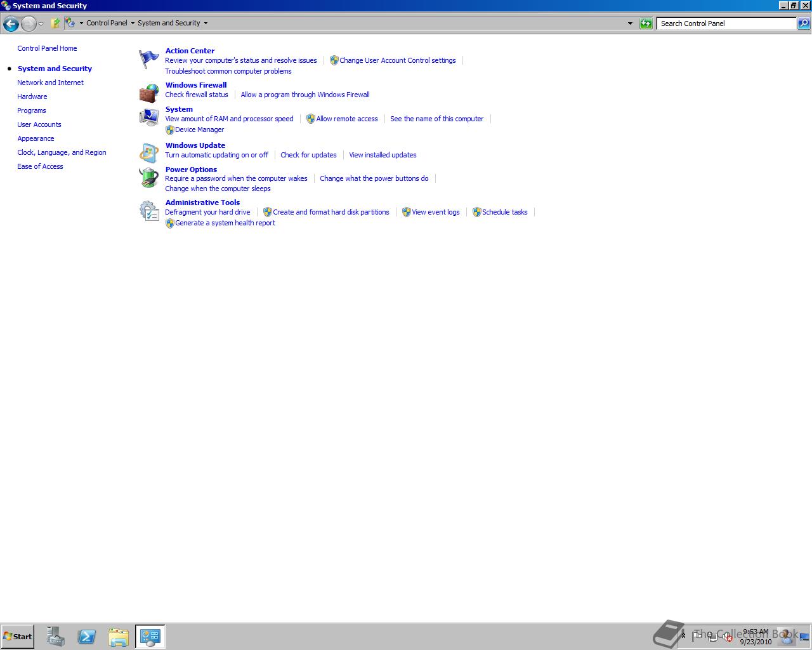The image size is (812, 650).
Task: Open Windows Explorer from the taskbar
Action: pyautogui.click(x=119, y=637)
